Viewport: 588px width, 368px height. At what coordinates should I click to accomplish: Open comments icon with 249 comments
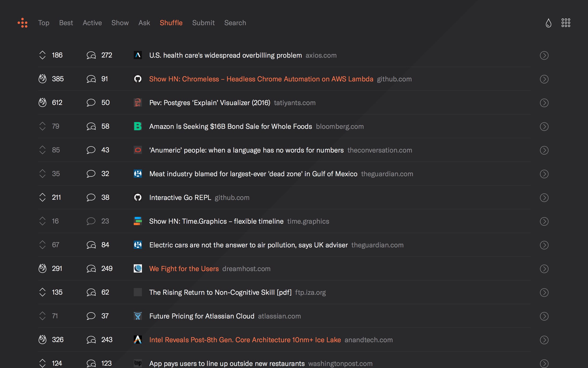pyautogui.click(x=91, y=268)
